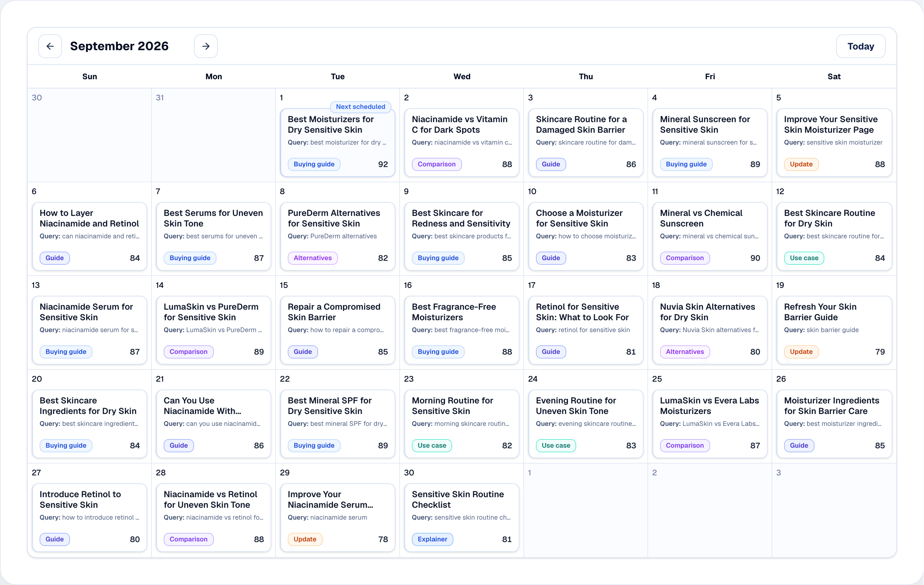Open Refresh Your Skin Barrier Guide card
Image resolution: width=924 pixels, height=585 pixels.
834,330
